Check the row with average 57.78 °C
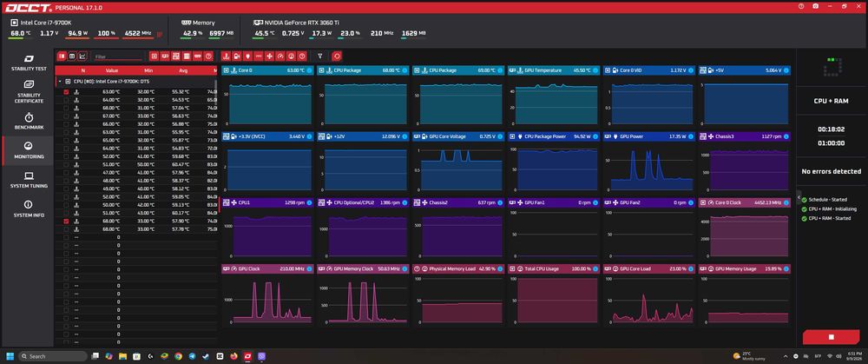This screenshot has height=364, width=868. [67, 228]
